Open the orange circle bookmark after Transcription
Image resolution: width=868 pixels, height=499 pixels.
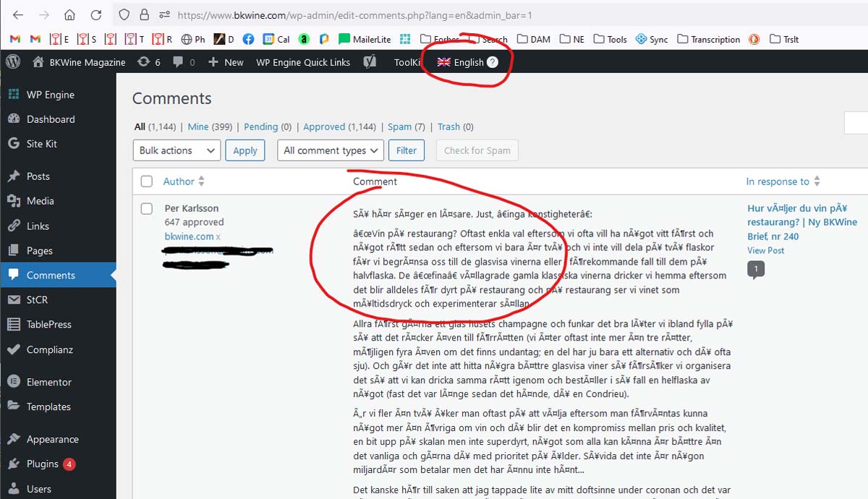pos(754,39)
